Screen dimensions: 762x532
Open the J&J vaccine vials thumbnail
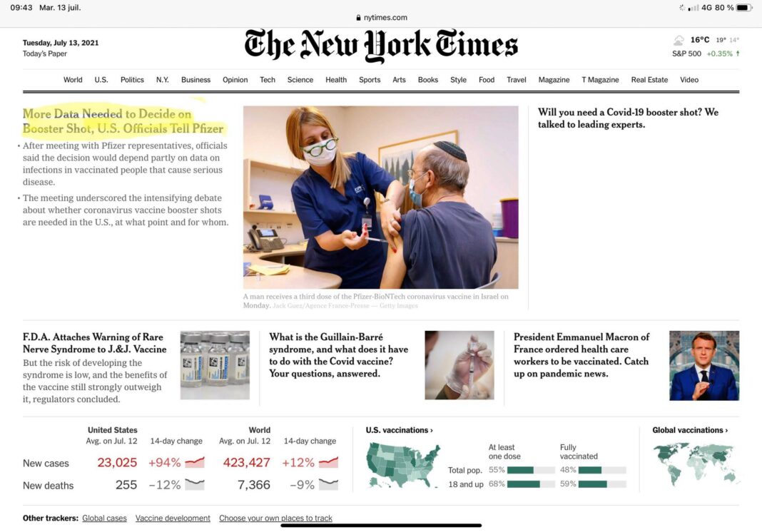click(215, 365)
